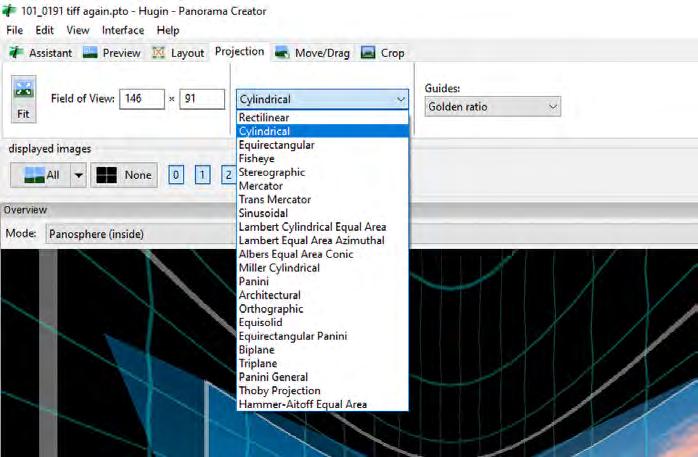
Task: Open the View menu
Action: 78,30
